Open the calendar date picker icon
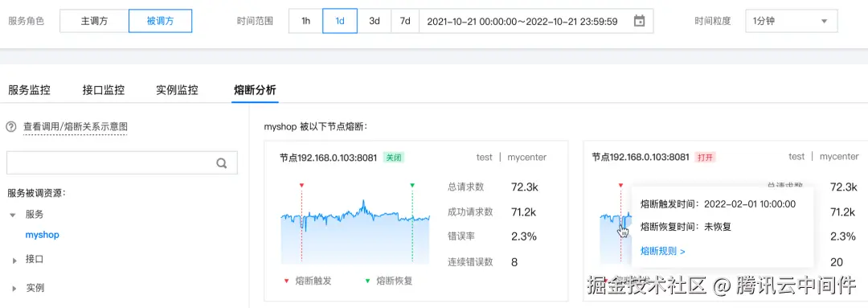 click(639, 21)
